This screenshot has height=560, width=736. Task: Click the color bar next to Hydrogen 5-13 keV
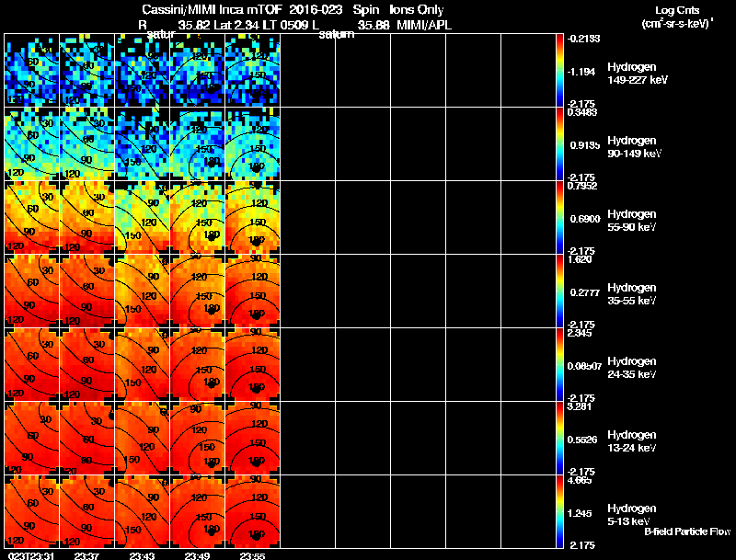coord(559,512)
